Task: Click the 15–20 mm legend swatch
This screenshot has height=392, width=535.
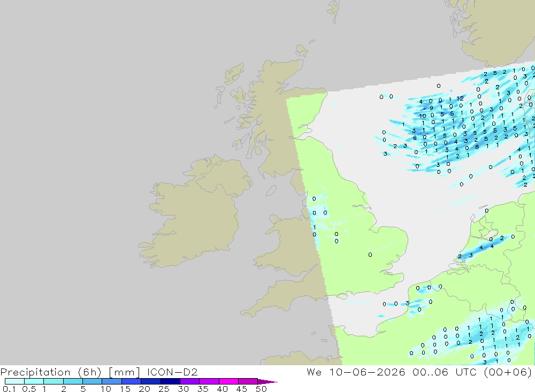Action: 132,381
